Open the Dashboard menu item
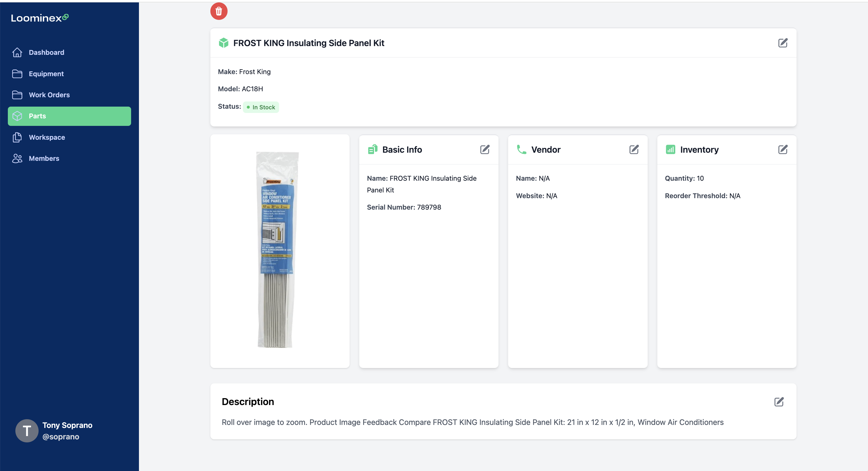868x471 pixels. [69, 52]
